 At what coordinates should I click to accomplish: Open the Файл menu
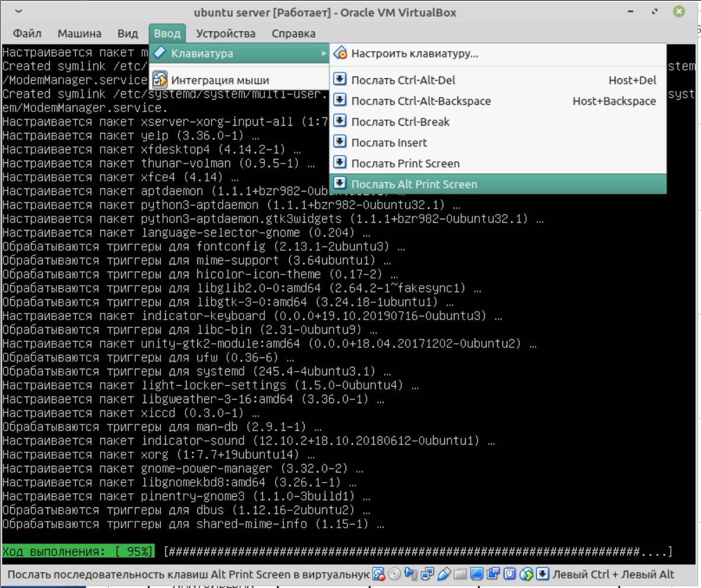pos(27,34)
